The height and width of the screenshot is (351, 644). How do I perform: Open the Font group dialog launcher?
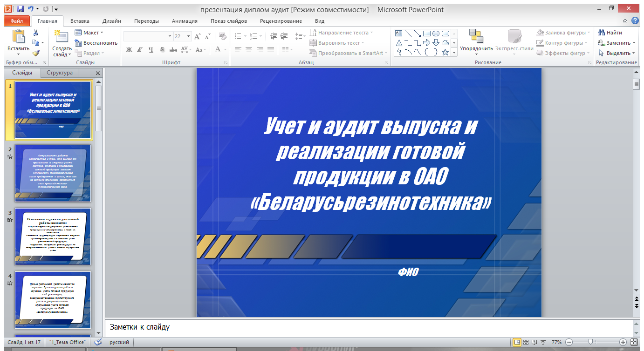pyautogui.click(x=226, y=62)
